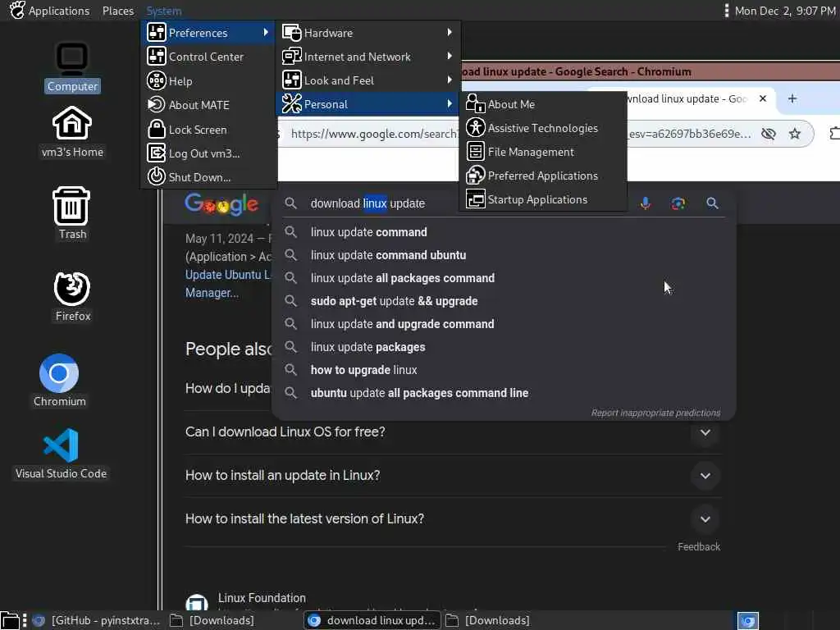Select suggestion 'linux update command ubuntu'
Viewport: 840px width, 630px height.
(x=504, y=255)
